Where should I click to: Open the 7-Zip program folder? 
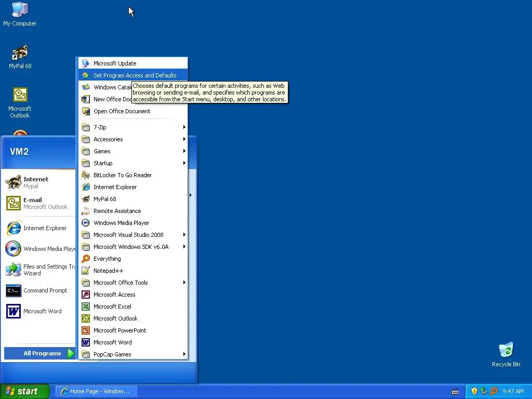click(x=132, y=127)
